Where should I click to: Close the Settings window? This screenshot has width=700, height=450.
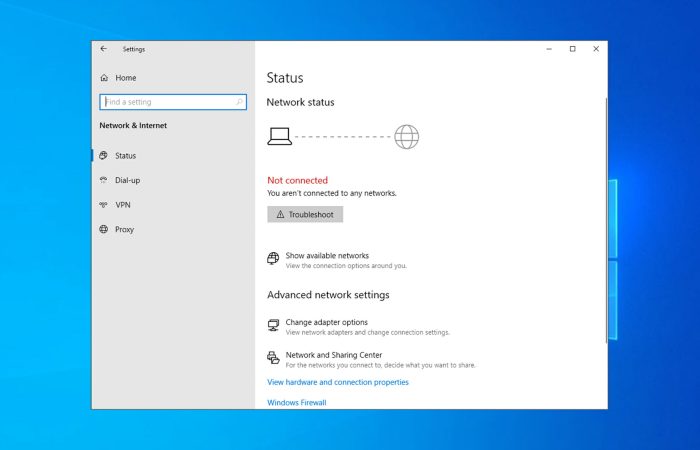[596, 49]
